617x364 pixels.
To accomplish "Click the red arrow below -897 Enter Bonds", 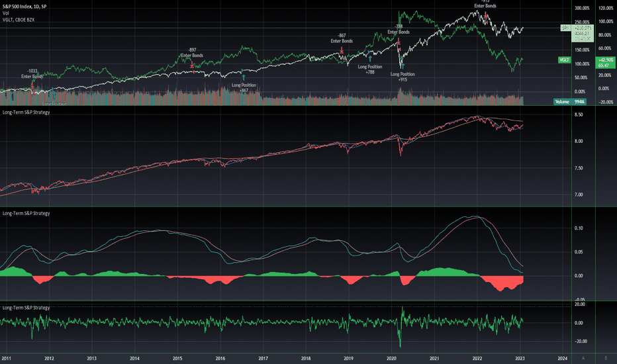I will pyautogui.click(x=192, y=64).
